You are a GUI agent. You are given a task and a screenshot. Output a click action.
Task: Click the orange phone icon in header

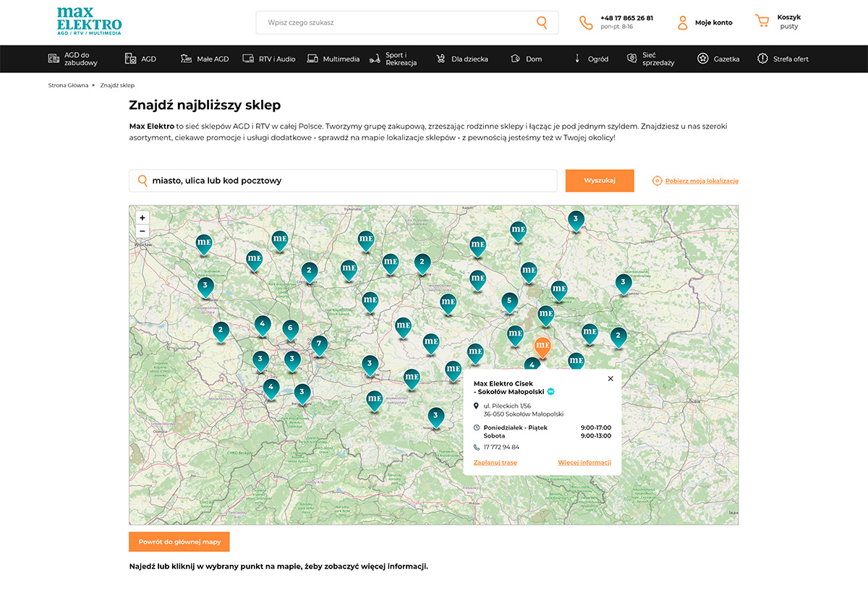[586, 22]
